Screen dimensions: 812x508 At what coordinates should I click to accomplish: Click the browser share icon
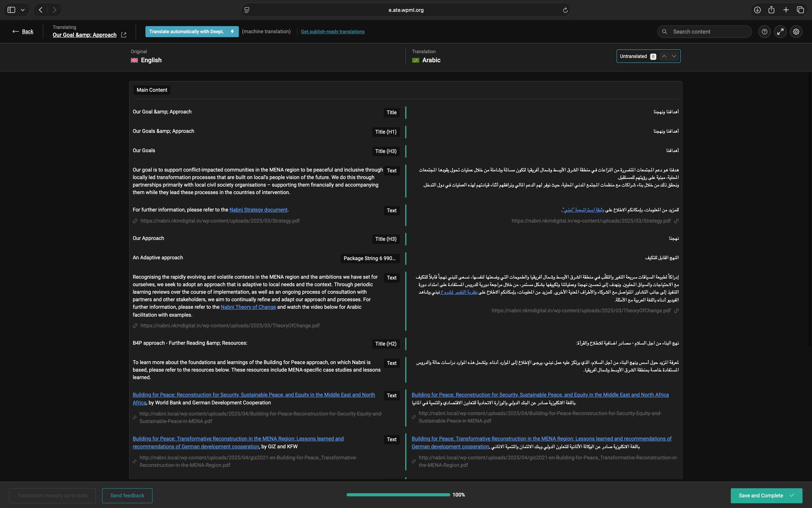click(771, 10)
